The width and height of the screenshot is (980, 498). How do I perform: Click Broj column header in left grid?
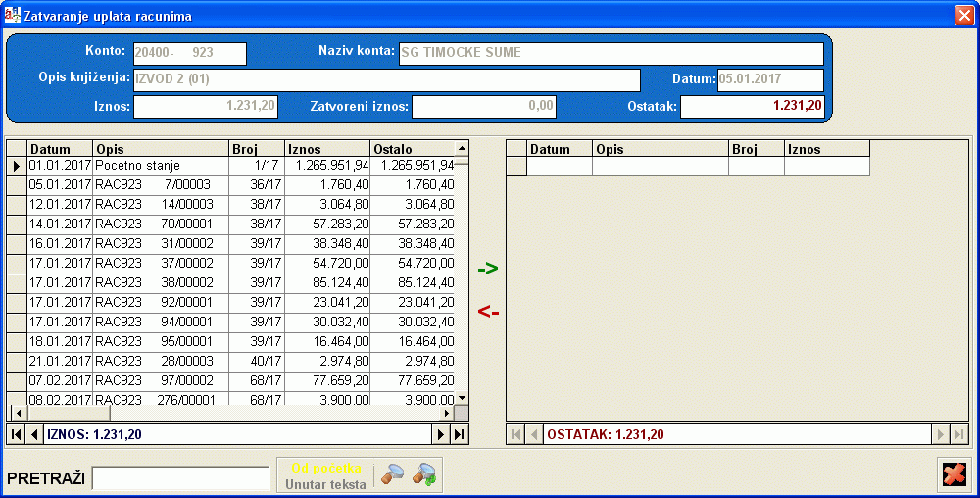257,149
